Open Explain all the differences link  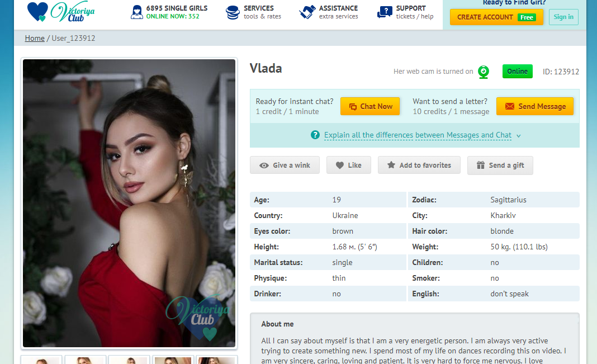pyautogui.click(x=418, y=135)
